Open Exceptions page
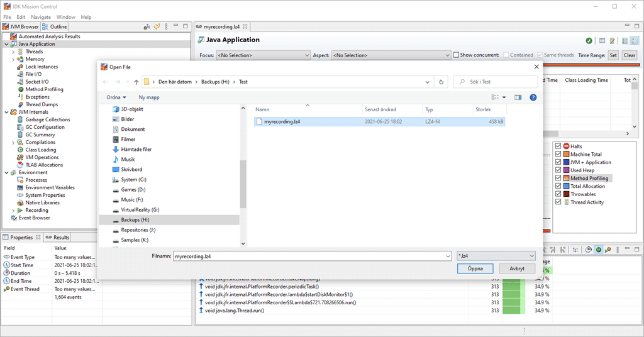 [37, 97]
